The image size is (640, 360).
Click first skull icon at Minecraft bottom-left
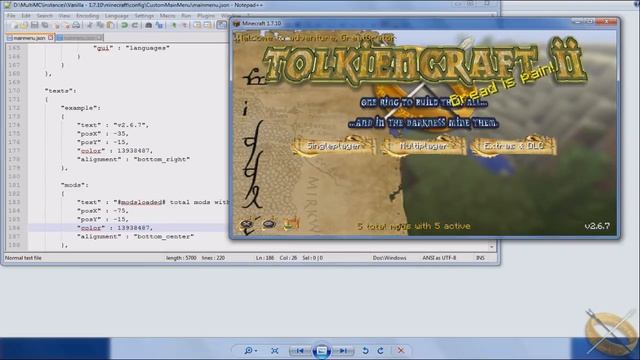click(x=247, y=224)
